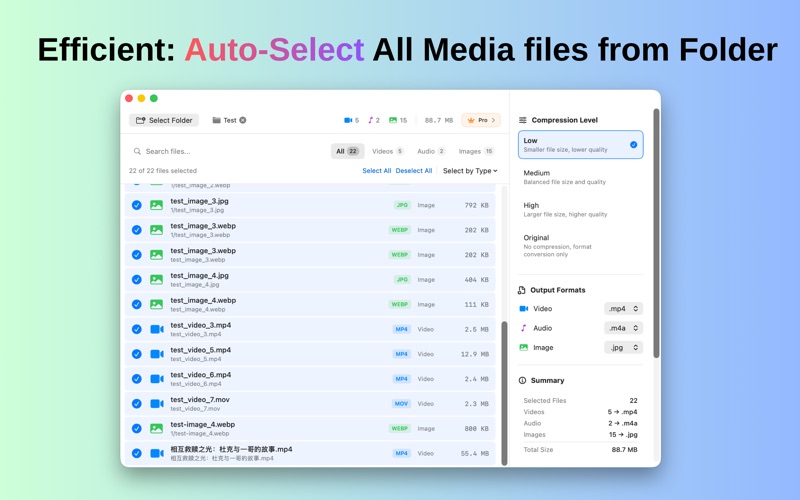Choose the Medium compression level
The image size is (800, 500).
pyautogui.click(x=580, y=177)
